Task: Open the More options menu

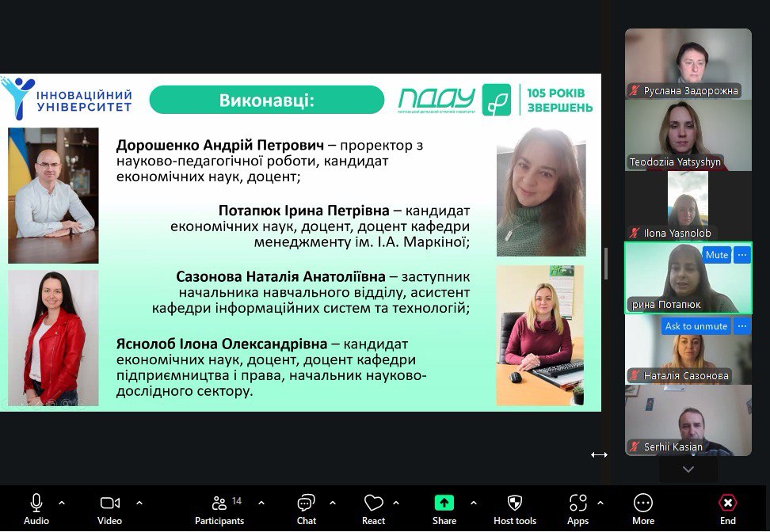Action: pos(643,507)
